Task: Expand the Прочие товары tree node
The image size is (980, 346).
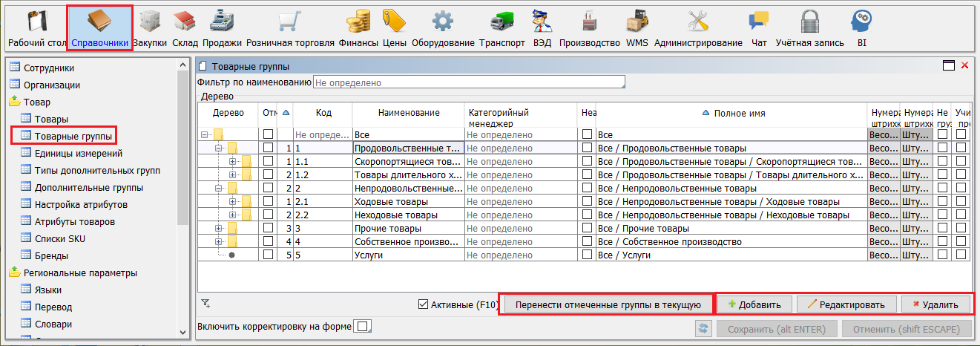Action: pyautogui.click(x=219, y=229)
